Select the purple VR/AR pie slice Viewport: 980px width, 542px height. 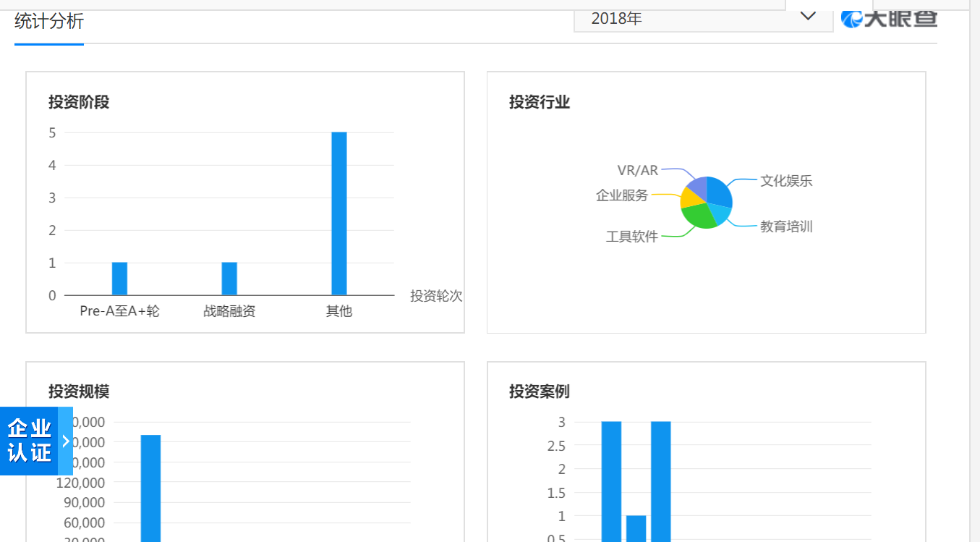(x=697, y=186)
